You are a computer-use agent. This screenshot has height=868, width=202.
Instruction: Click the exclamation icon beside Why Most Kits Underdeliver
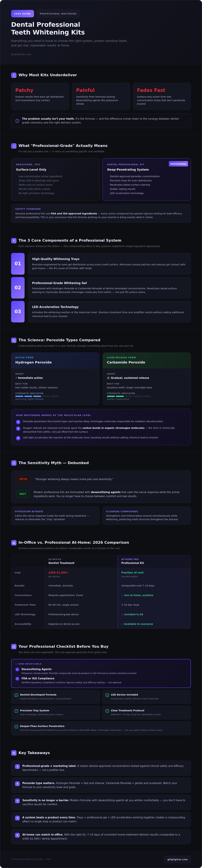tap(14, 75)
